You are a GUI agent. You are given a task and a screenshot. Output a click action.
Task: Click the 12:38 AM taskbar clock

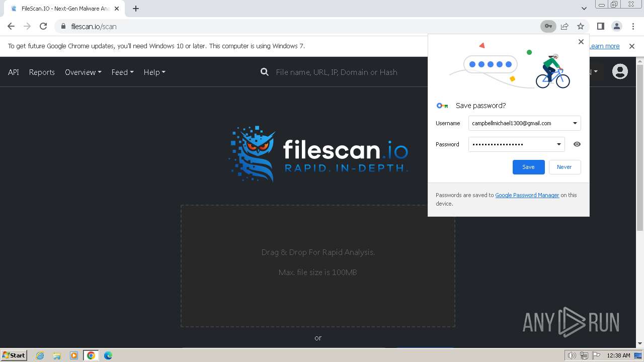(x=618, y=355)
